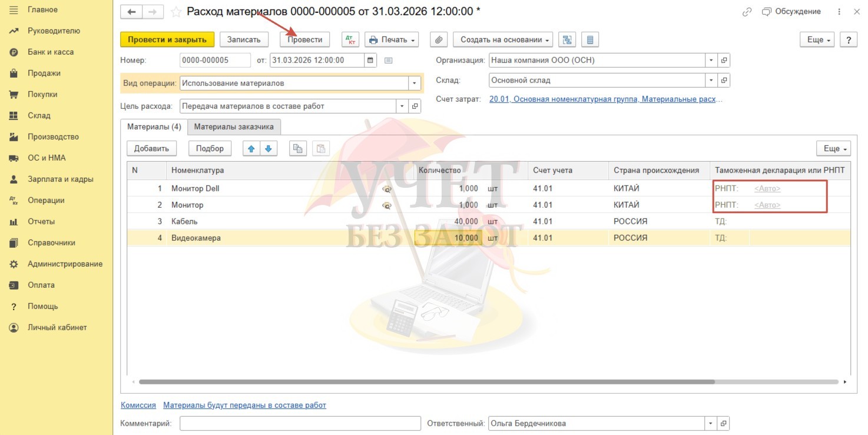This screenshot has width=868, height=435.
Task: Move row up with blue up arrow
Action: 251,148
